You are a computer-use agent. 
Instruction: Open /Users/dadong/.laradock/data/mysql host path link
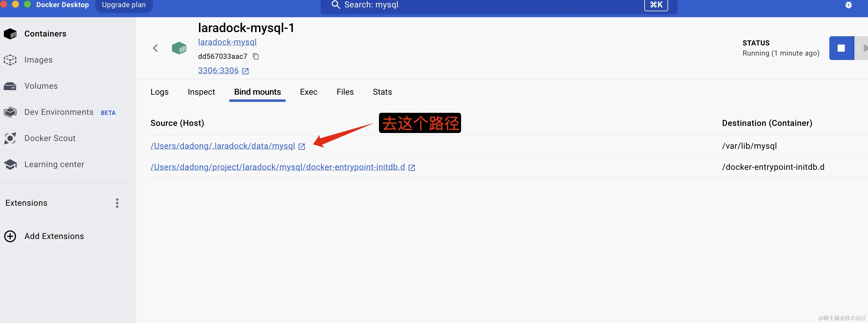[223, 146]
